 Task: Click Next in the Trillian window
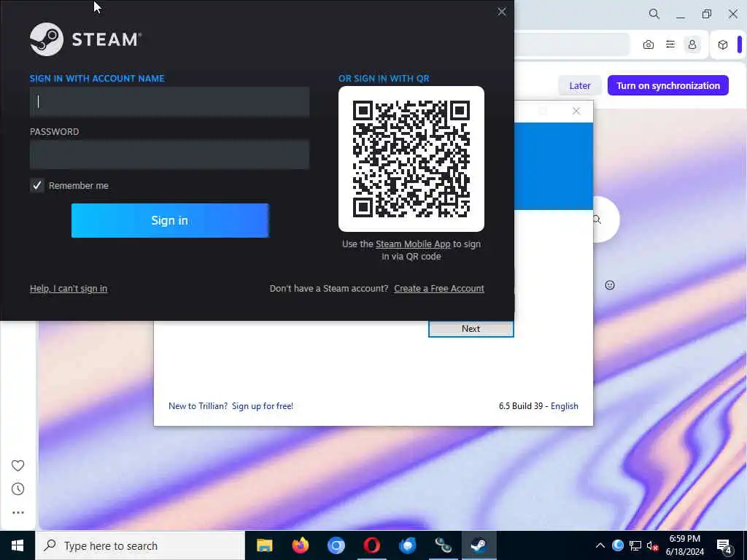tap(471, 329)
